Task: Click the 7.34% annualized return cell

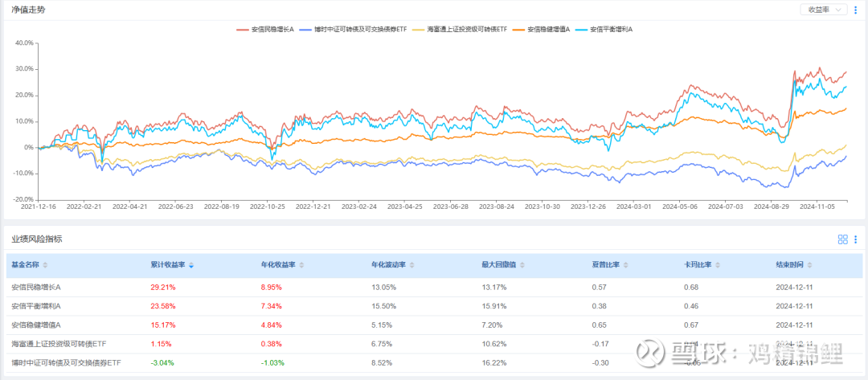Action: tap(272, 306)
